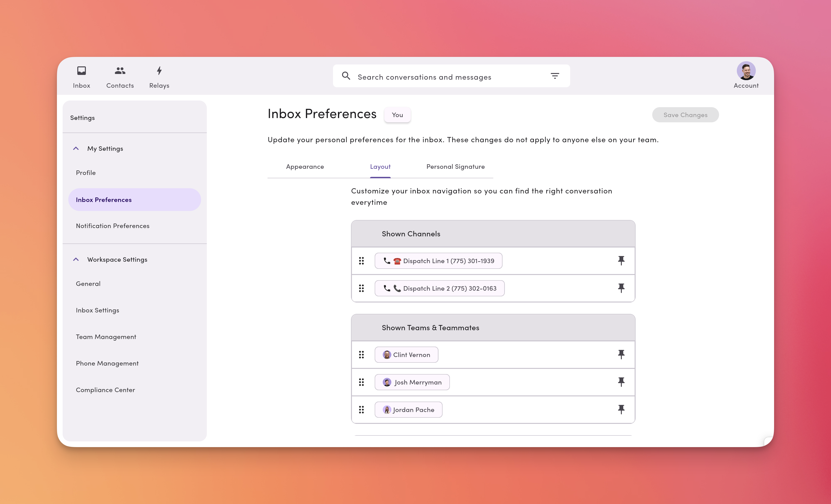Collapse the My Settings section
This screenshot has width=831, height=504.
pos(76,148)
